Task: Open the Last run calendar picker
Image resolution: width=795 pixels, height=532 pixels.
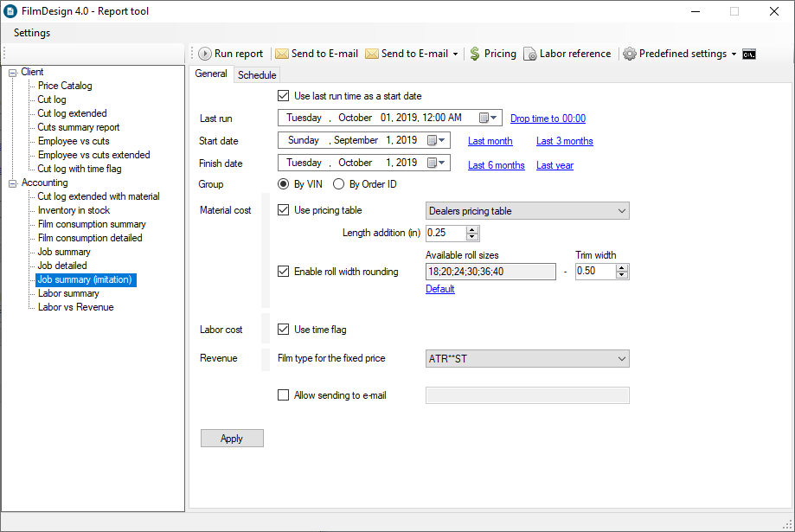Action: click(484, 118)
